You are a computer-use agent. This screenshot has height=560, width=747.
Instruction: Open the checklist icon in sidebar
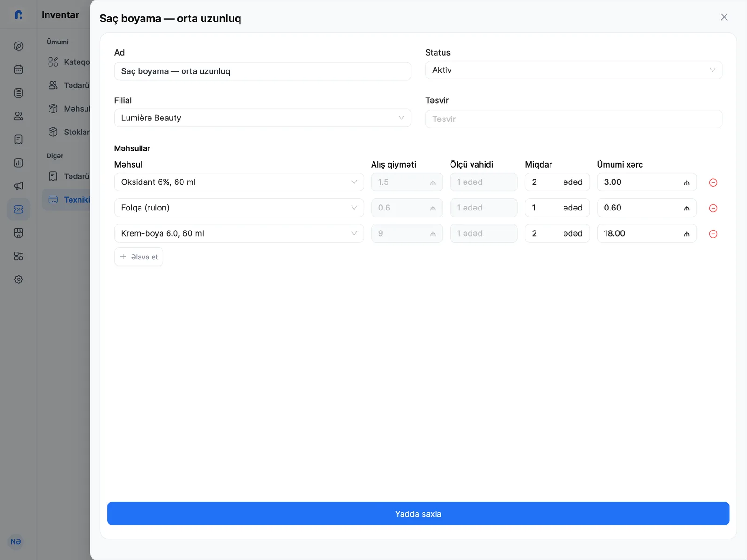(19, 93)
